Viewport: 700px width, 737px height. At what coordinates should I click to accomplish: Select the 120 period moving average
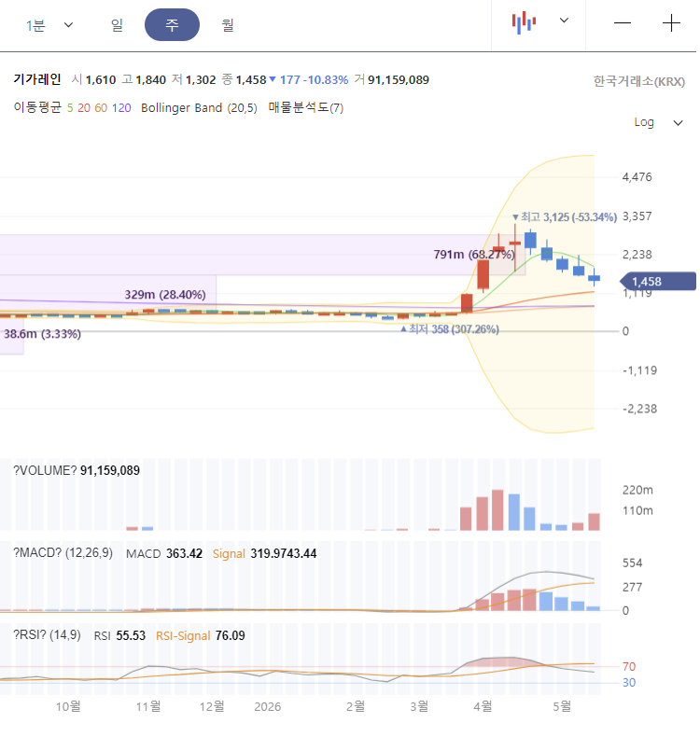pos(121,108)
